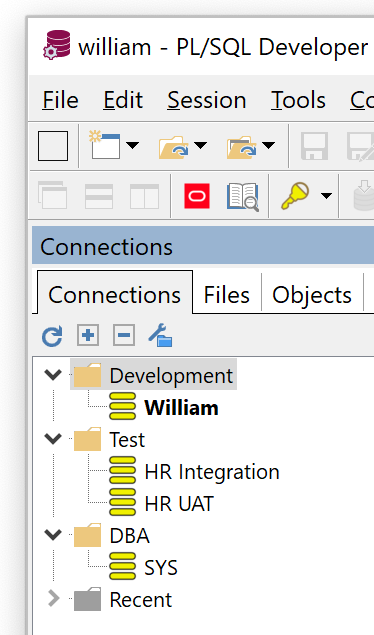Select the SYS connection
Screen dimensions: 374x635
click(x=161, y=568)
